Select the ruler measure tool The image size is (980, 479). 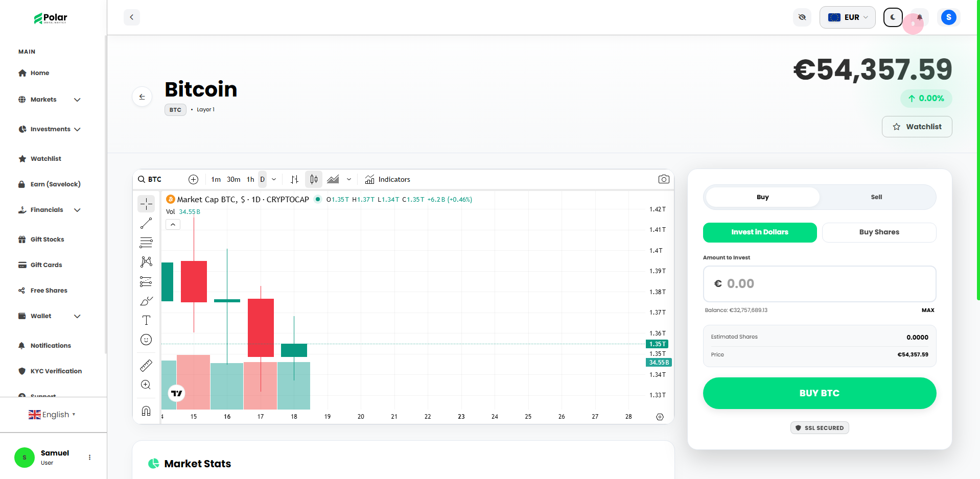(x=146, y=366)
